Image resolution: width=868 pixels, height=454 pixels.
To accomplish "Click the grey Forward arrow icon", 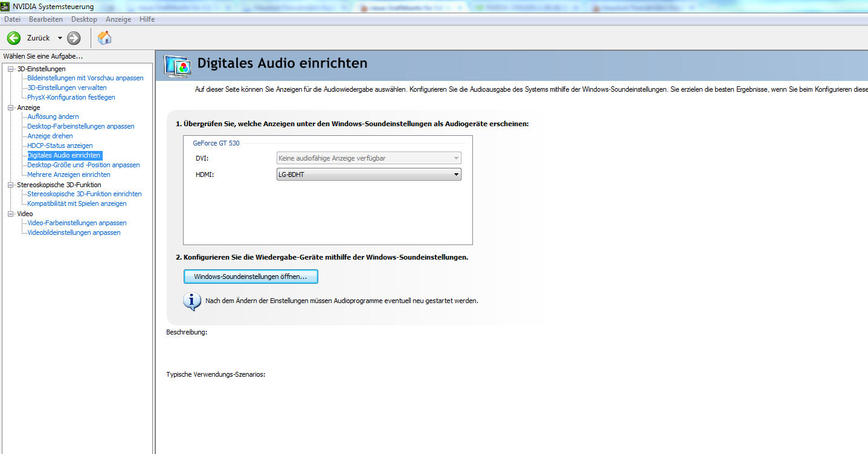I will click(x=74, y=38).
